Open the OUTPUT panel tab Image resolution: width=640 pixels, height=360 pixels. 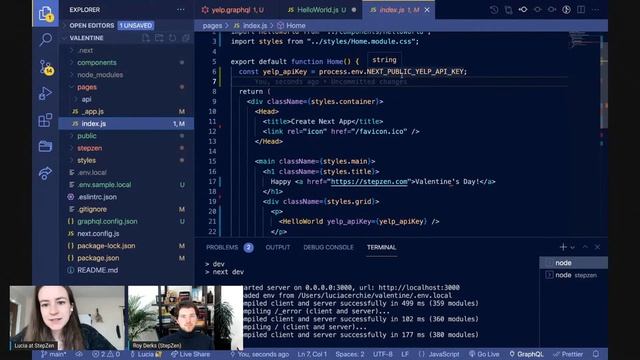point(278,247)
